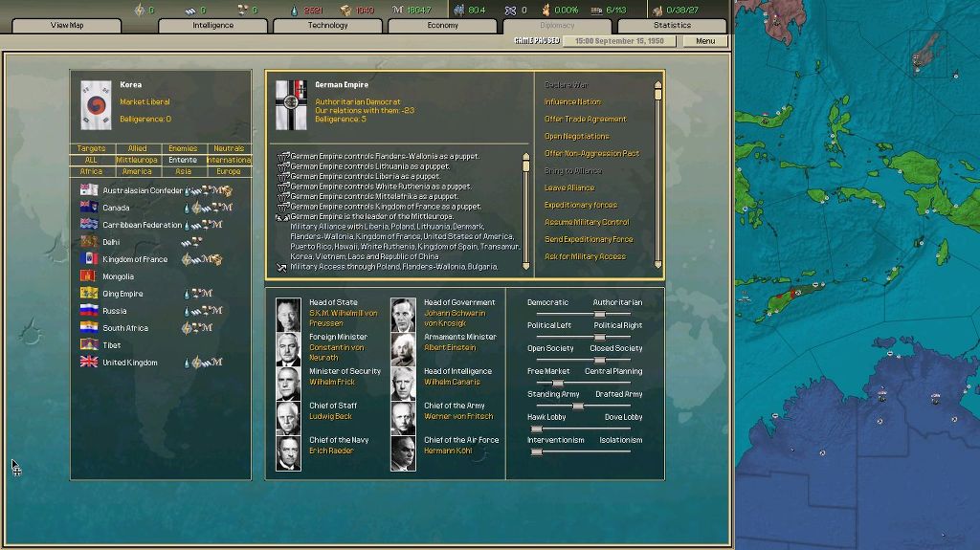Click Foreign Minister von Neurath portrait
The image size is (980, 550).
pyautogui.click(x=288, y=349)
